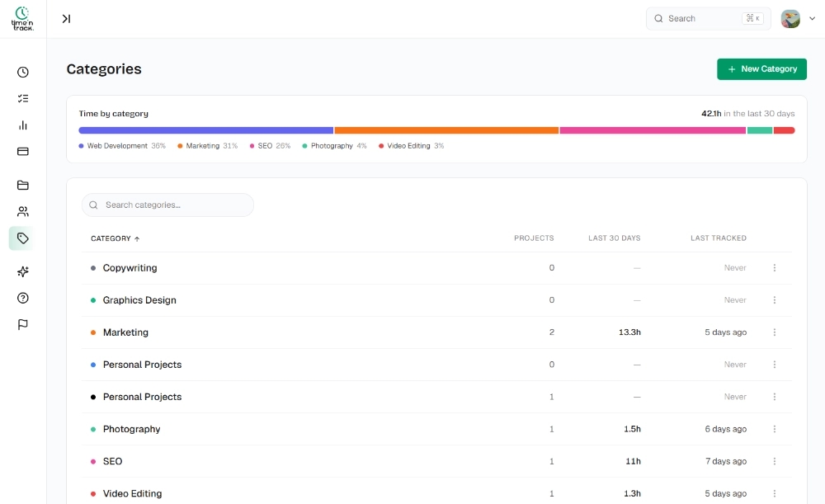
Task: Open the billing card icon in sidebar
Action: coord(22,152)
